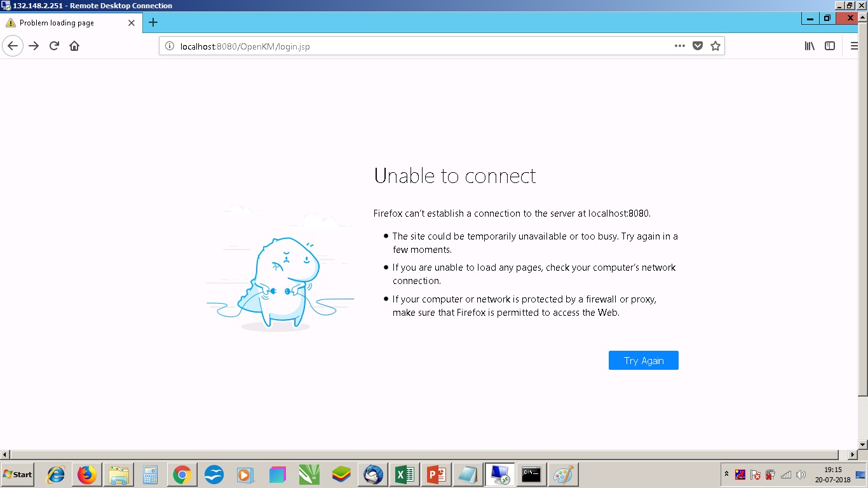Close the Problem loading page tab
This screenshot has width=868, height=488.
point(132,23)
